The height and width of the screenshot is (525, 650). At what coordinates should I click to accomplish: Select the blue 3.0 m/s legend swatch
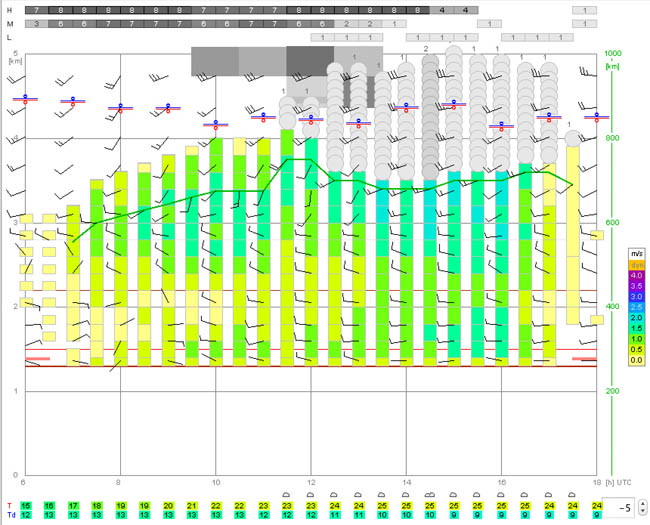coord(636,297)
